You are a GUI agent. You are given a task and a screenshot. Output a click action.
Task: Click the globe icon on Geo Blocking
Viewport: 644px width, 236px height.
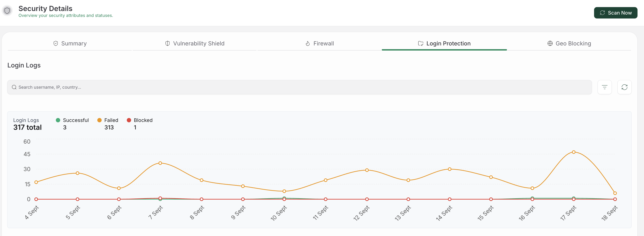tap(550, 43)
